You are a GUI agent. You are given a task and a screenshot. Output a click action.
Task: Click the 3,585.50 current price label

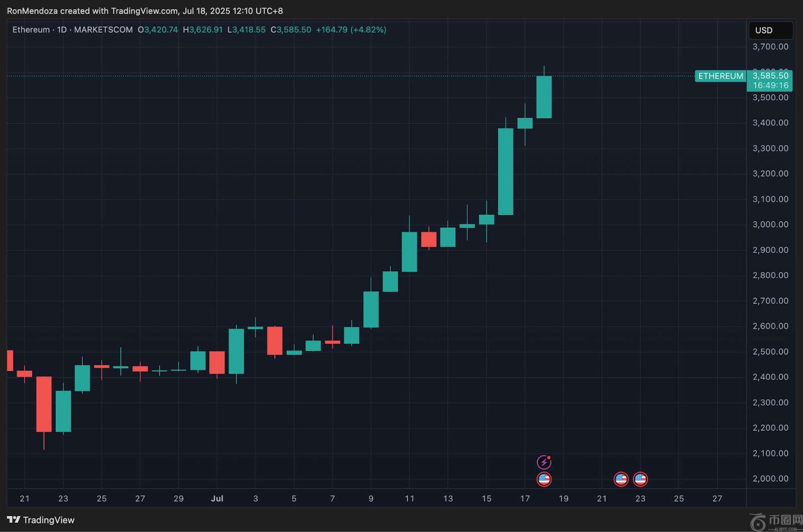click(x=770, y=76)
